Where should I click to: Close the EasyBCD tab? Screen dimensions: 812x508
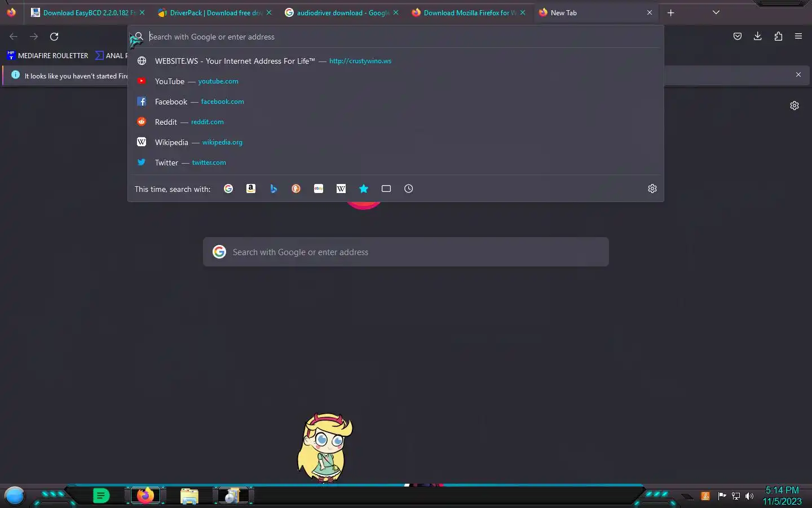(x=142, y=12)
